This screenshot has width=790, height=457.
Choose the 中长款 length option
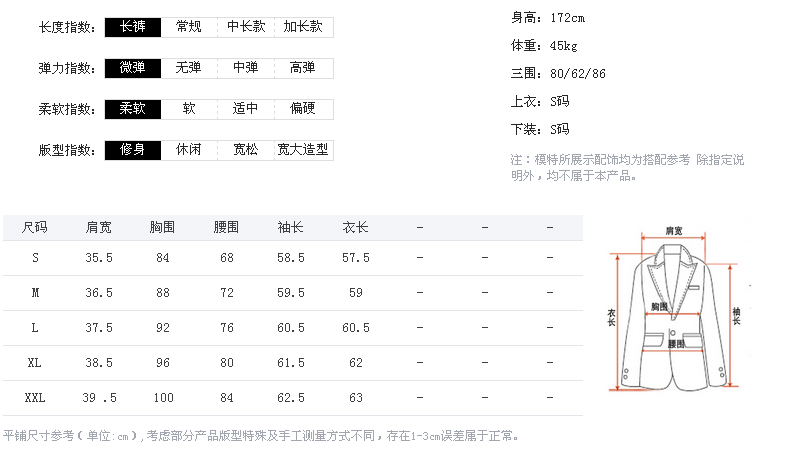coord(246,27)
